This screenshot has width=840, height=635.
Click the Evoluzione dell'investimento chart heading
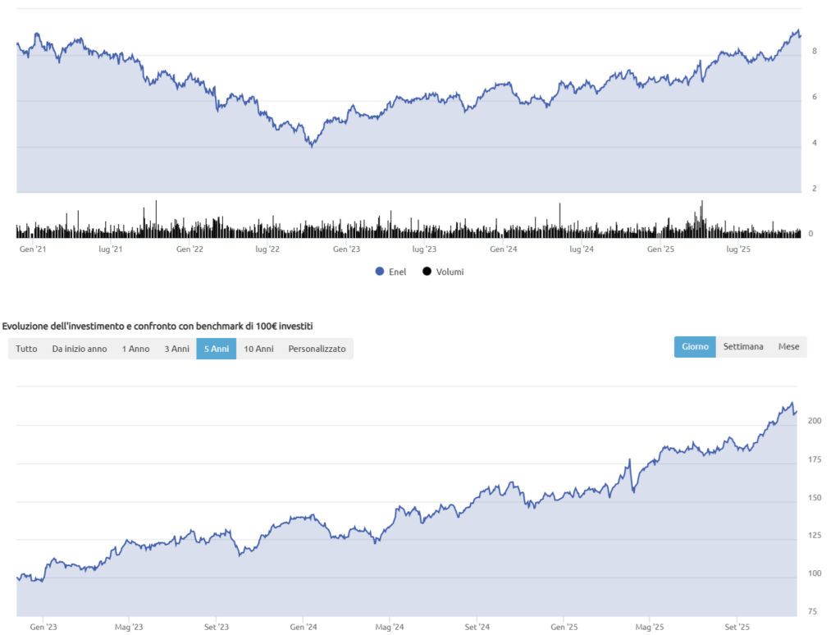click(157, 327)
